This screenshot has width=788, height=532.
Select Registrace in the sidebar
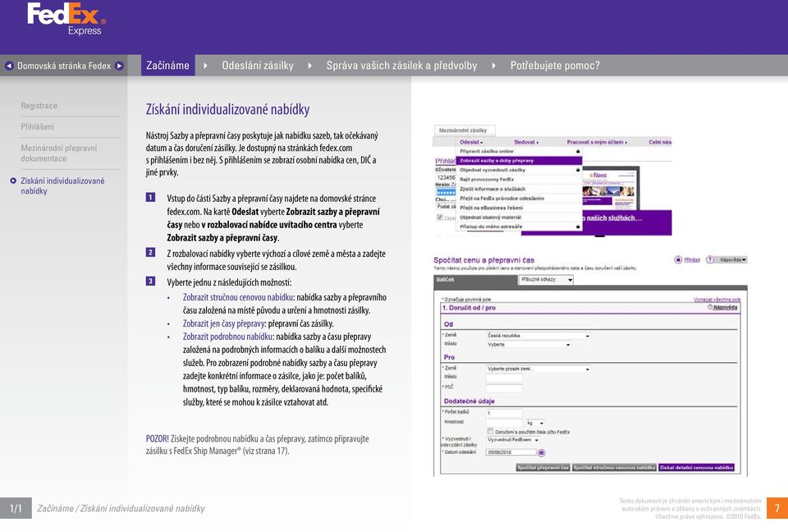pyautogui.click(x=39, y=106)
